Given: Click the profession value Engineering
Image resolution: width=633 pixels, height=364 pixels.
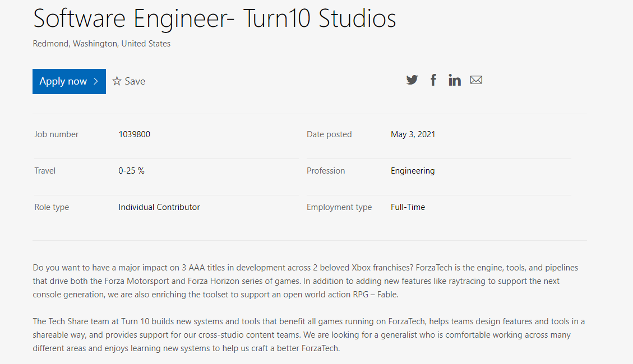Looking at the screenshot, I should [413, 171].
